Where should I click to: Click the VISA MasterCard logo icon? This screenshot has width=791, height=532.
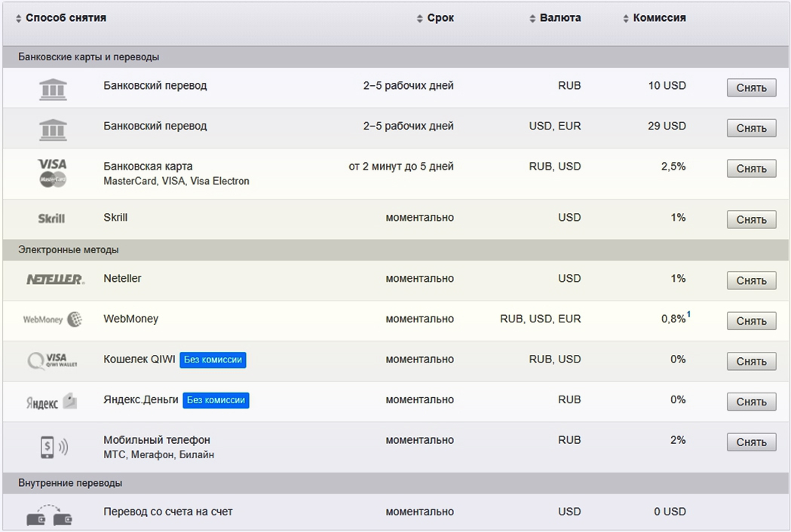(52, 173)
